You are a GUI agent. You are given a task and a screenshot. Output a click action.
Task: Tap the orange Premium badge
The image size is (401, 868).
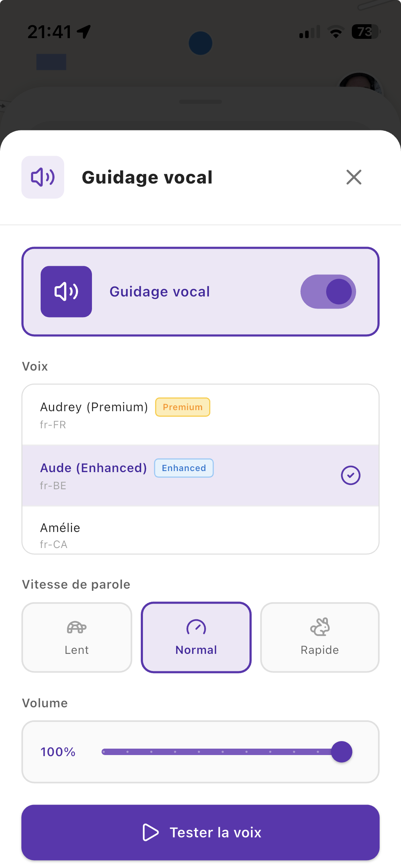(x=182, y=407)
